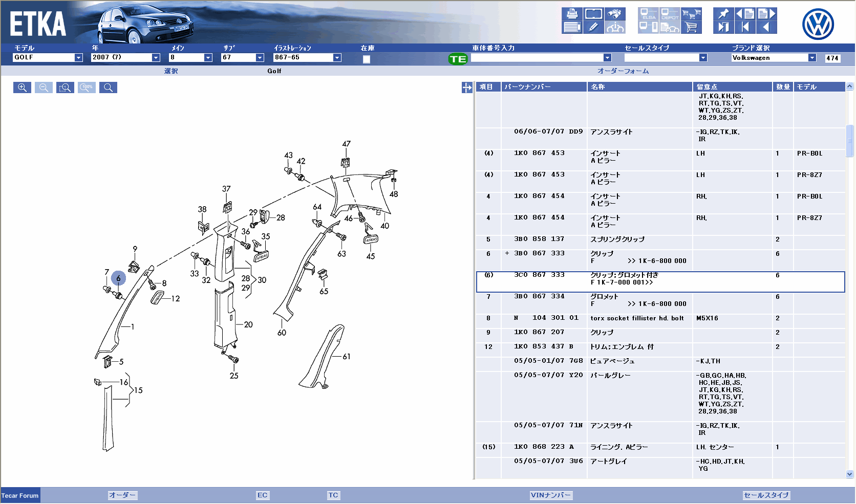
Task: Click the panel splitter cross icon
Action: tap(467, 88)
